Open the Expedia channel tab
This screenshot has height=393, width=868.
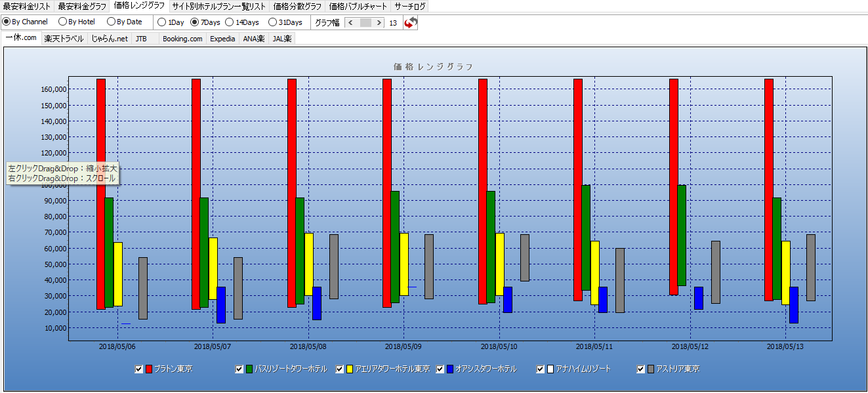click(222, 39)
